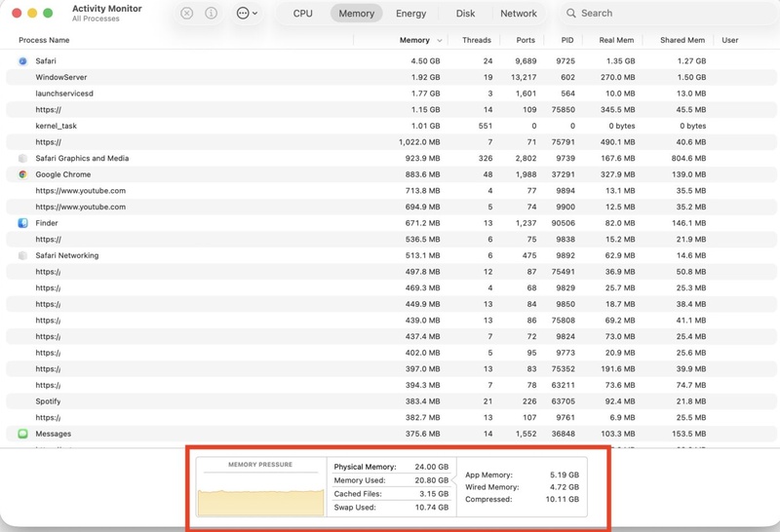
Task: Toggle Memory column sort order chevron
Action: tap(440, 41)
